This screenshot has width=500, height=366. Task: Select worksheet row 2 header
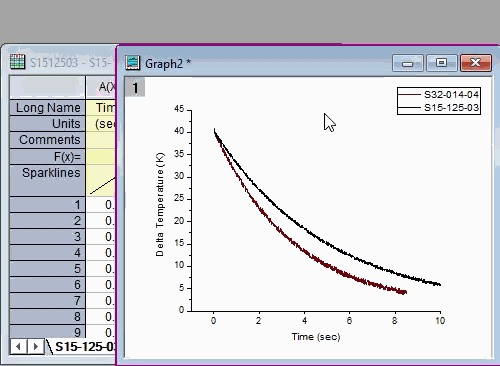[x=47, y=221]
